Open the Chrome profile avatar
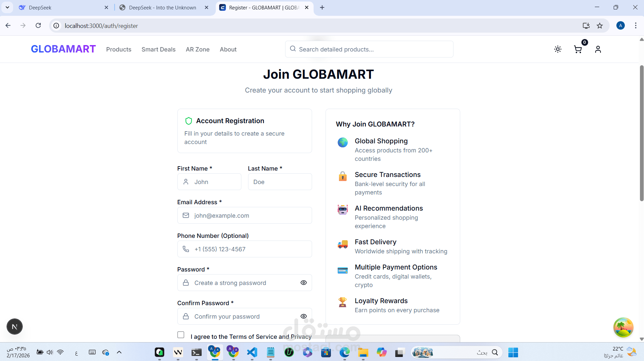 [620, 26]
